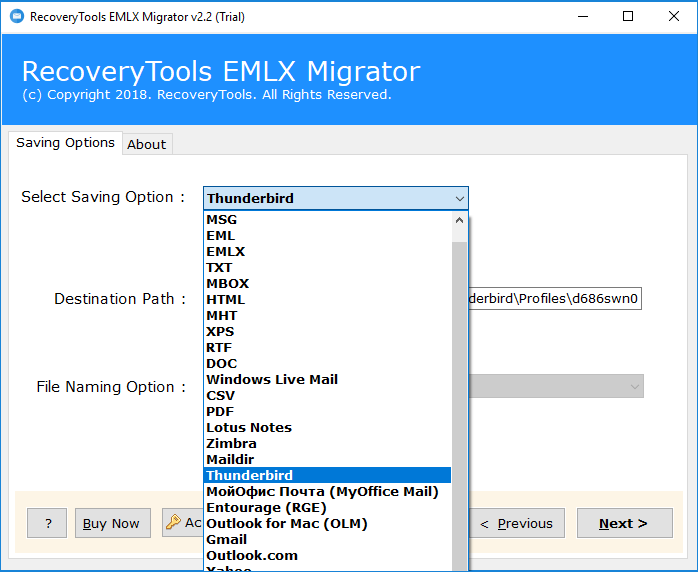
Task: Choose MSG from the saving list
Action: coord(328,219)
